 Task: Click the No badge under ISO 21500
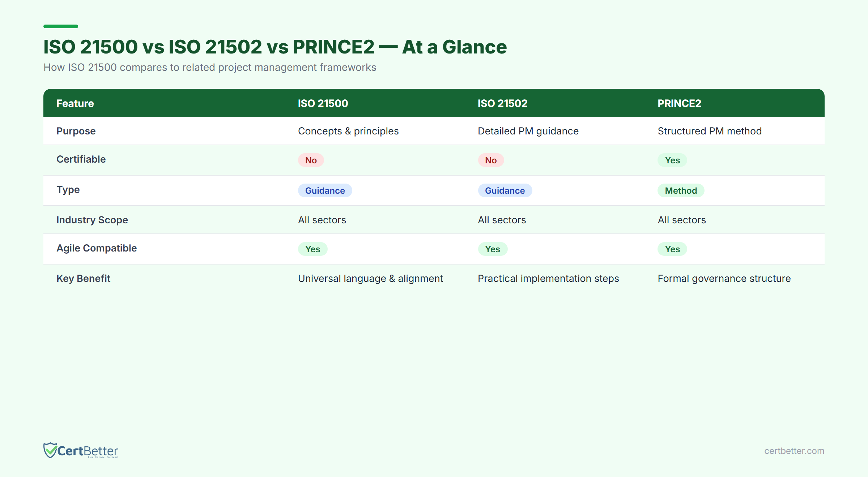coord(311,160)
